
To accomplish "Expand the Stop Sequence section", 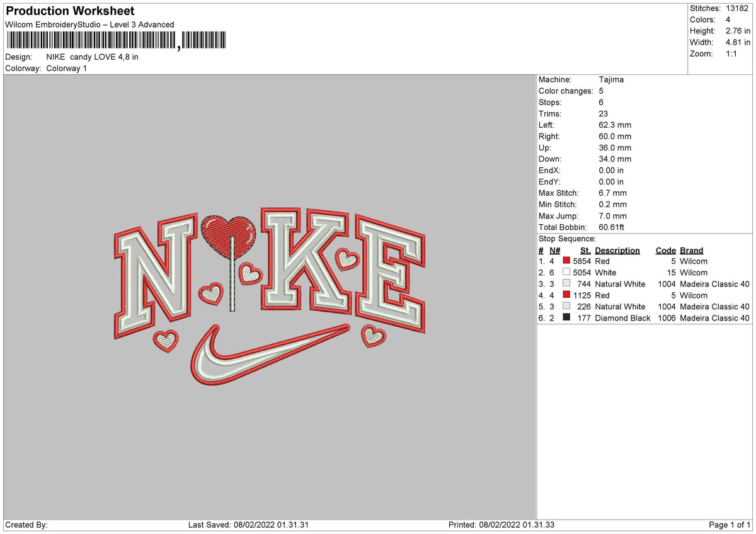I will pyautogui.click(x=566, y=239).
